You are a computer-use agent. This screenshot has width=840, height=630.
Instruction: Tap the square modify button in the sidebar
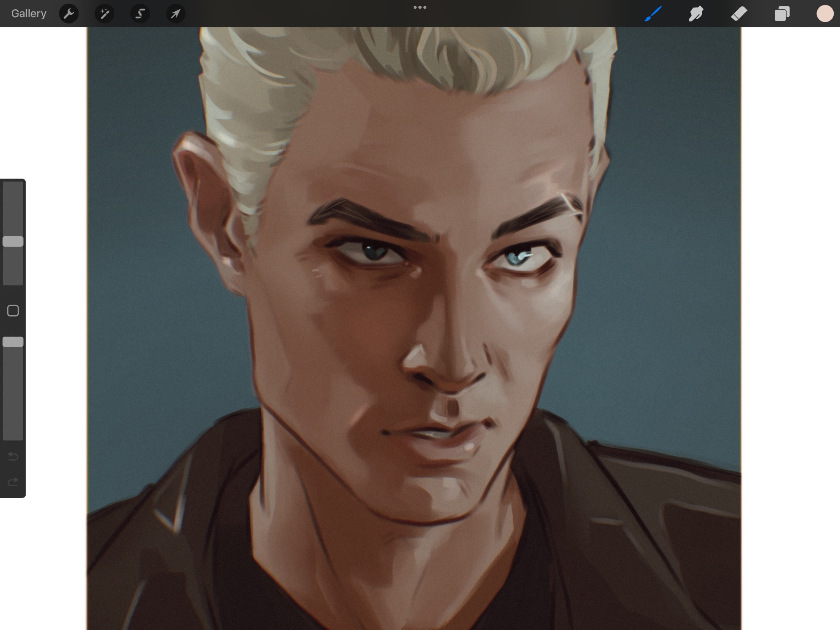tap(13, 311)
